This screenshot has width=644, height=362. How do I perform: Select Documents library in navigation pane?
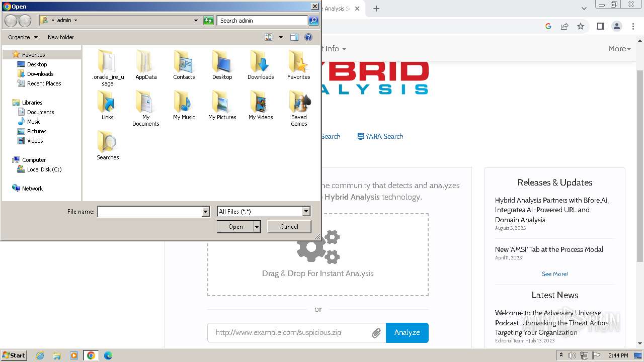tap(40, 112)
